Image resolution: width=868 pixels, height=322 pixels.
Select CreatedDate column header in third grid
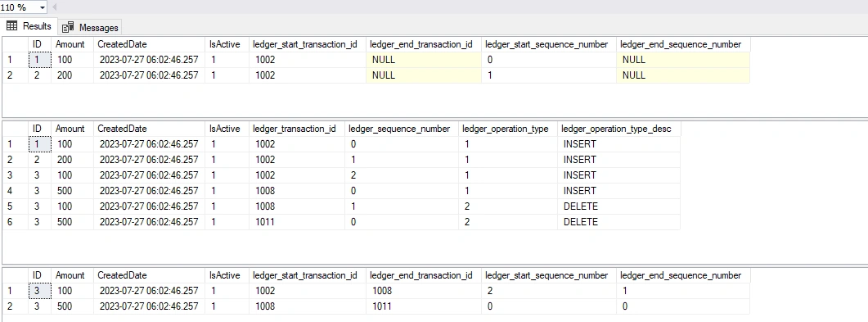tap(149, 275)
